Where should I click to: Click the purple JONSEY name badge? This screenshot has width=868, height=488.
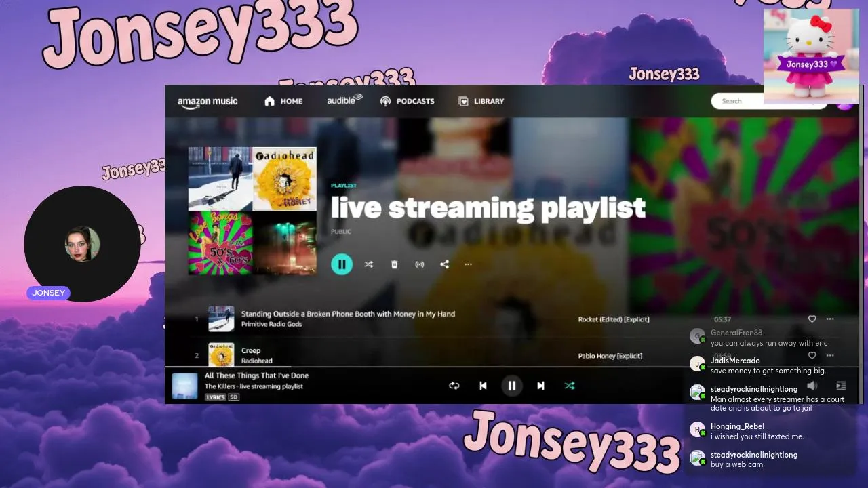pos(49,293)
